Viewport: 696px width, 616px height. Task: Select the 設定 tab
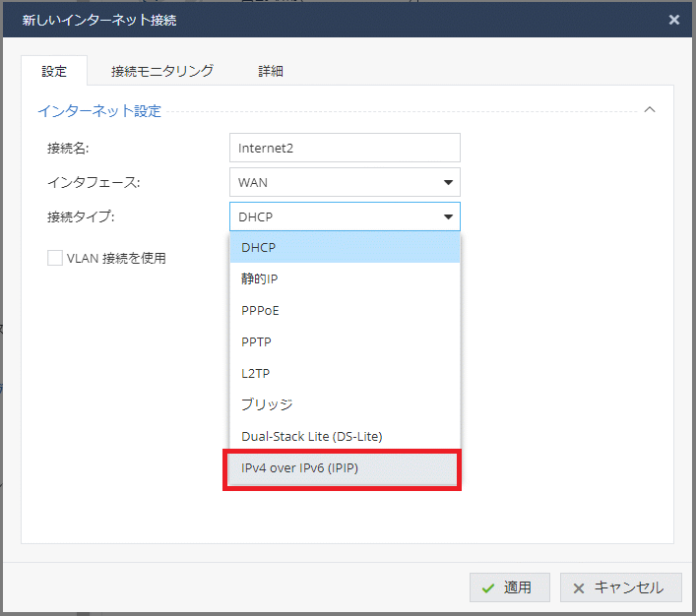54,71
